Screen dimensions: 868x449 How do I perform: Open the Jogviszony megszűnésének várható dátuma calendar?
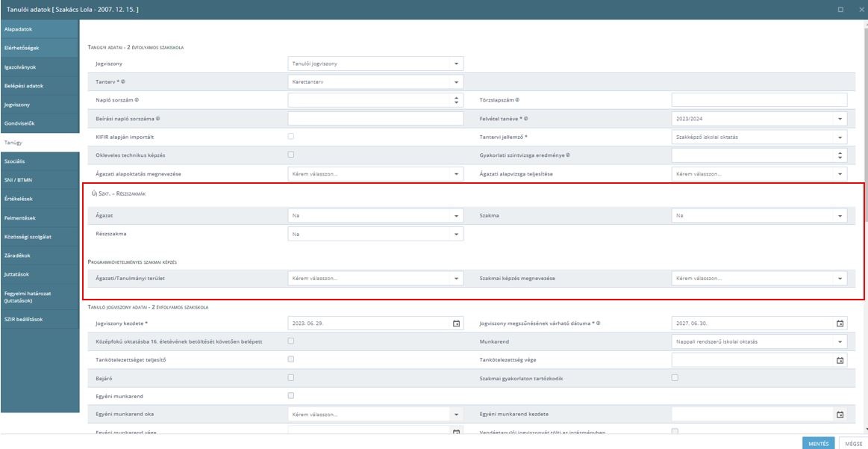[840, 323]
